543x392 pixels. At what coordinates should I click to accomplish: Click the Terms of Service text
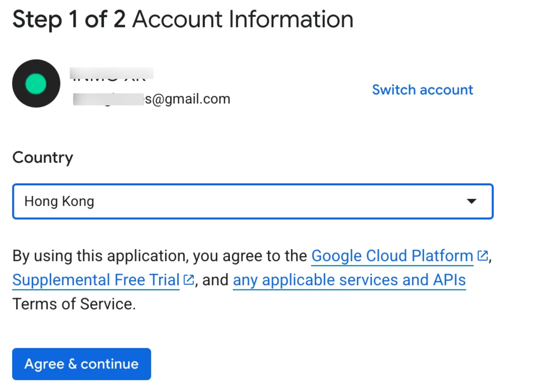tap(74, 304)
